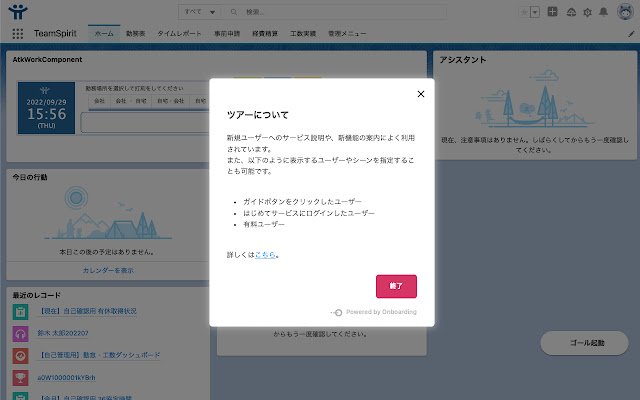Open the Salesforce help cloud icon
Screen dimensions: 640x400
[x=571, y=12]
